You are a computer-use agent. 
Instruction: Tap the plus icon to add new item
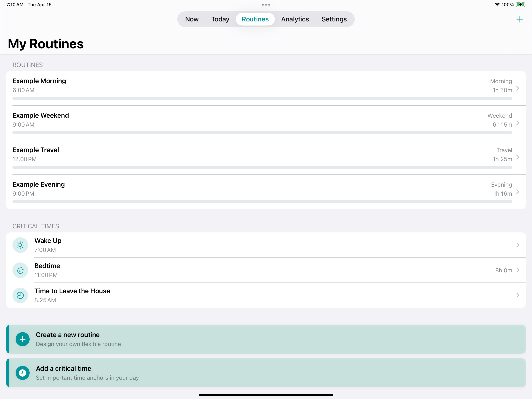[x=520, y=19]
